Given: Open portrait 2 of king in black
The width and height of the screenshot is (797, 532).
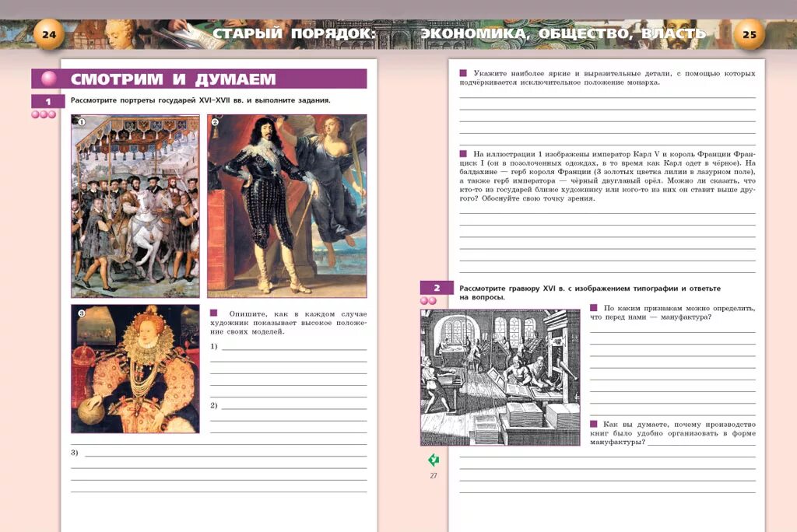Looking at the screenshot, I should coord(286,206).
